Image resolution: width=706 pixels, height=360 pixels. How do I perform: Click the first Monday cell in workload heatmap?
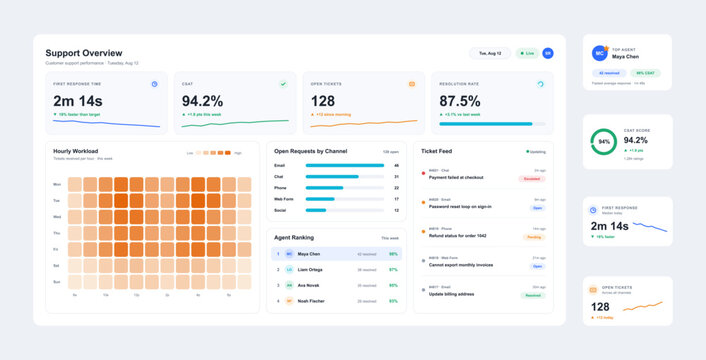pos(75,184)
